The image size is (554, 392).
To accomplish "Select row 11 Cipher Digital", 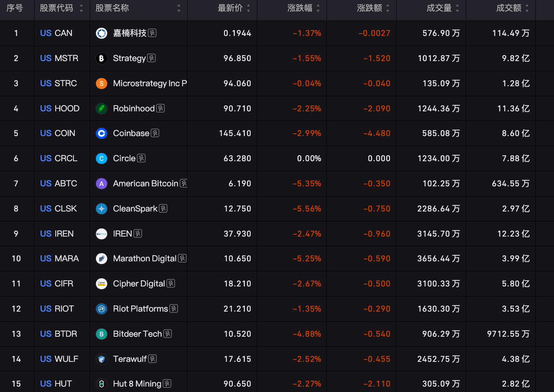I will tap(277, 284).
